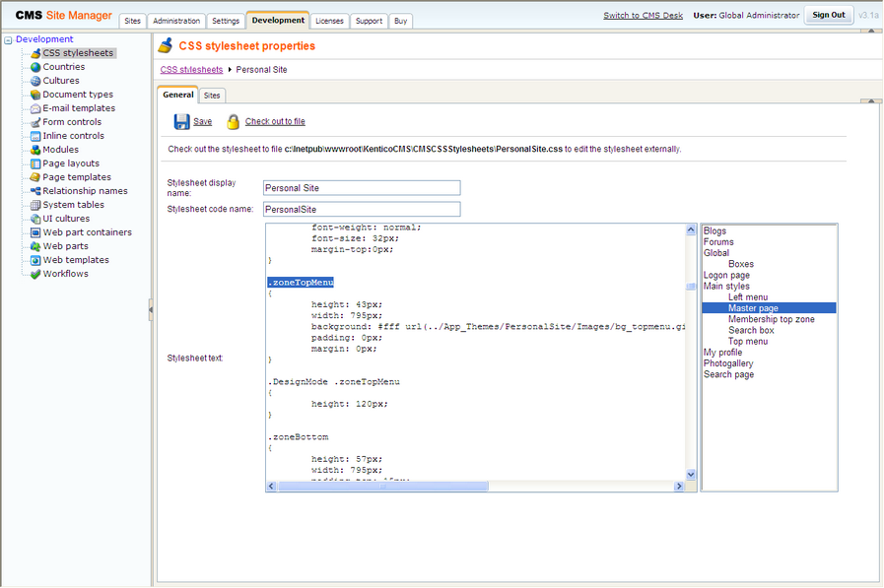This screenshot has height=588, width=884.
Task: Click the Page layouts icon
Action: [x=35, y=163]
